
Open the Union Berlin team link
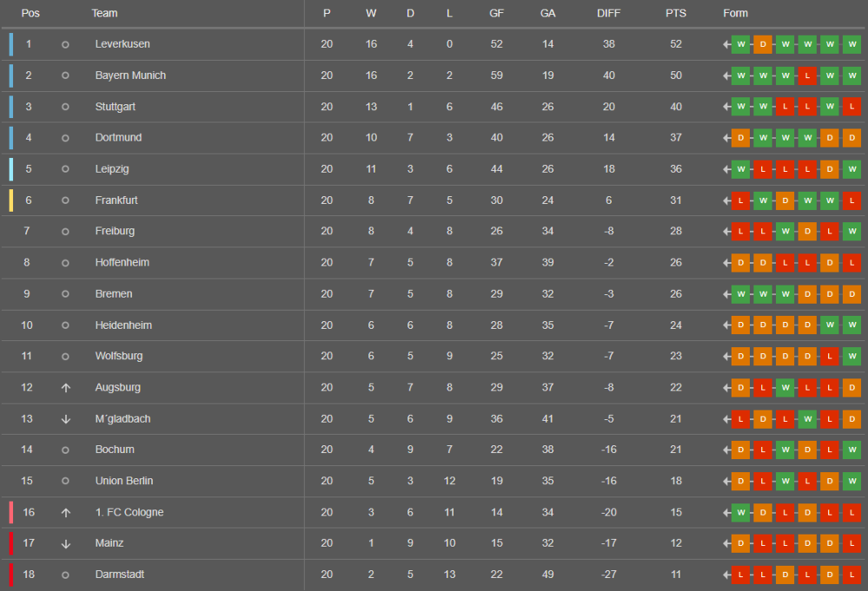124,481
